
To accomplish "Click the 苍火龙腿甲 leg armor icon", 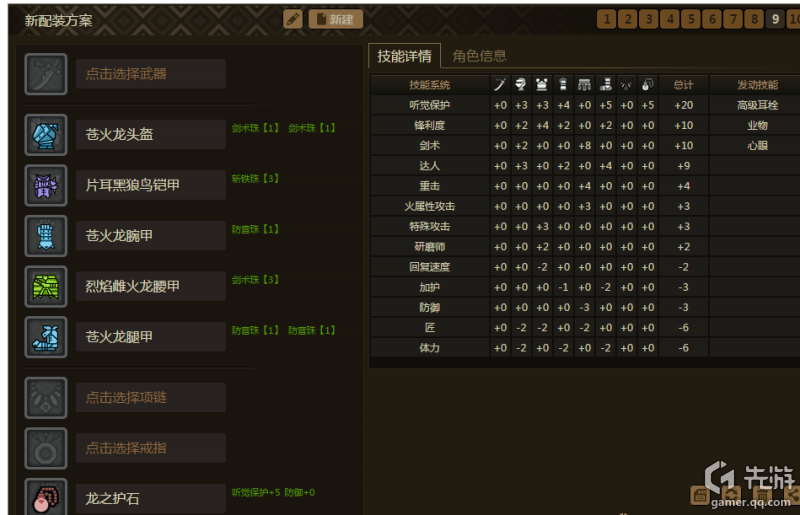I will tap(46, 338).
